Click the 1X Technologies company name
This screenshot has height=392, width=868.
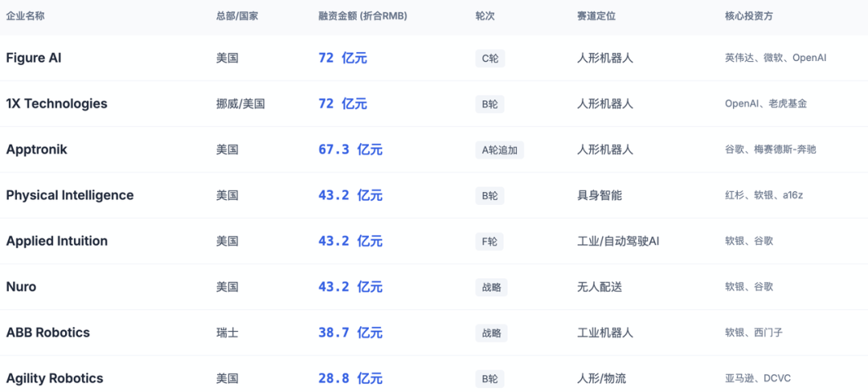pyautogui.click(x=56, y=104)
